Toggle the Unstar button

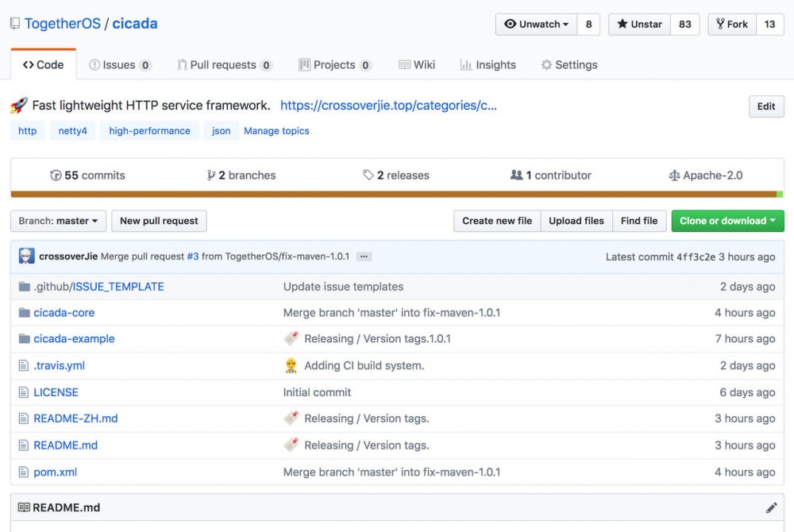[639, 24]
